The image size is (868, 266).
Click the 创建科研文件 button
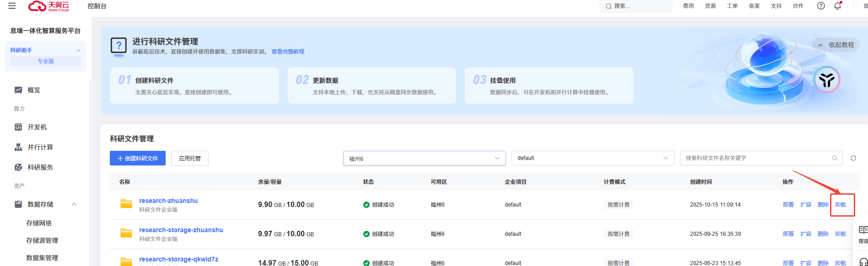click(138, 158)
